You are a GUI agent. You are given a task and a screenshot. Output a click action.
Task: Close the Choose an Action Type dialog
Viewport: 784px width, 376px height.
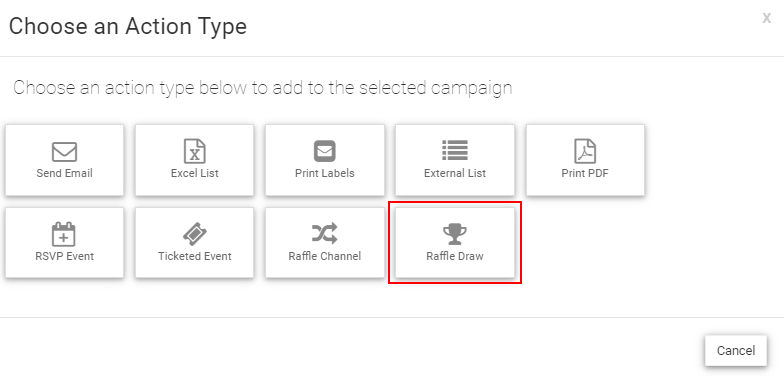point(766,18)
